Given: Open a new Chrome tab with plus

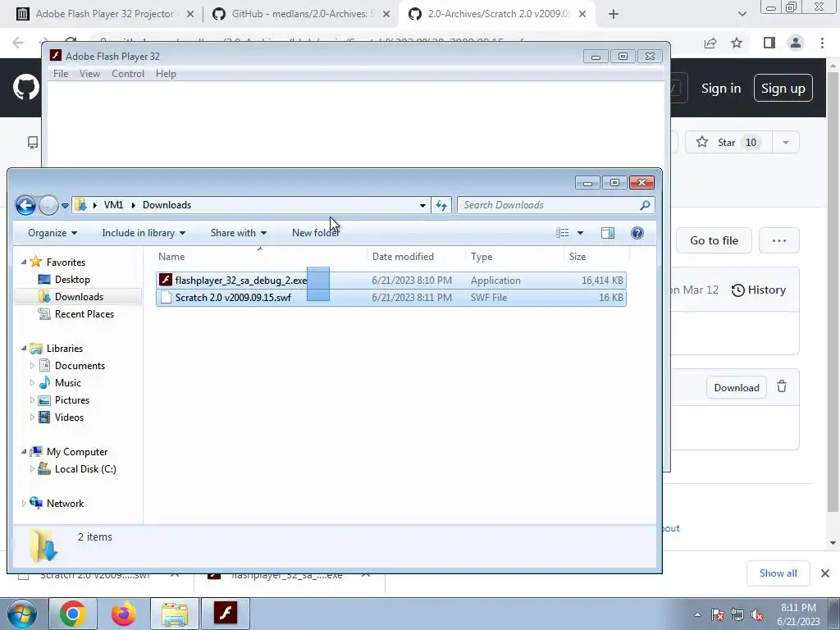Looking at the screenshot, I should coord(614,14).
